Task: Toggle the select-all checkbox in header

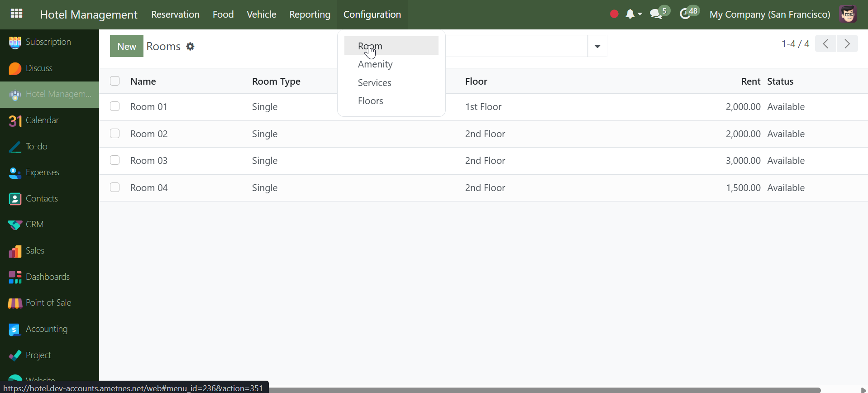Action: click(115, 81)
